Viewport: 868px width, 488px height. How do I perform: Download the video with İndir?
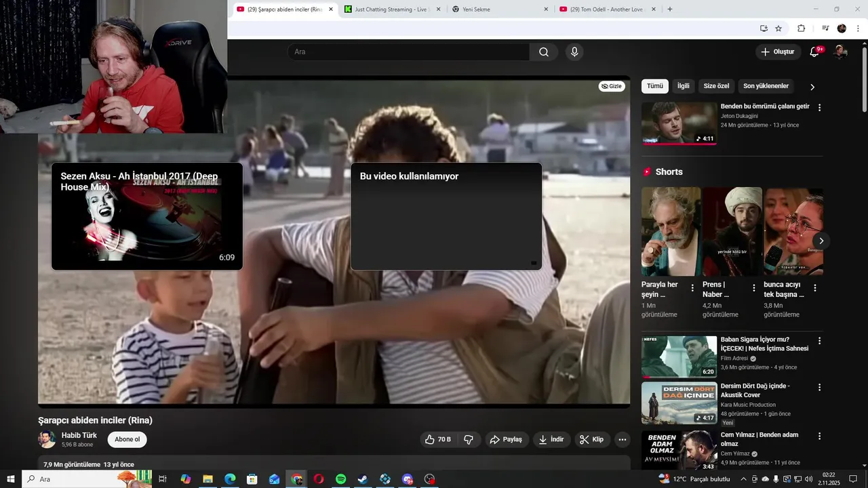point(552,439)
